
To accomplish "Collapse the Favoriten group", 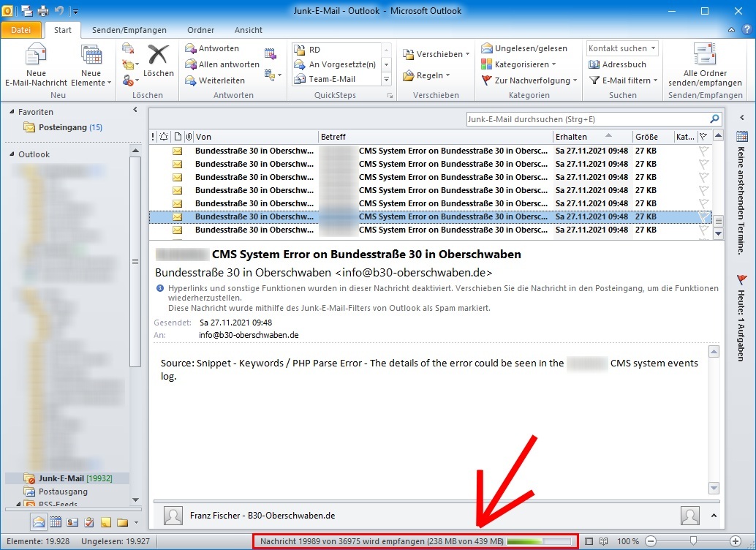I will (12, 111).
